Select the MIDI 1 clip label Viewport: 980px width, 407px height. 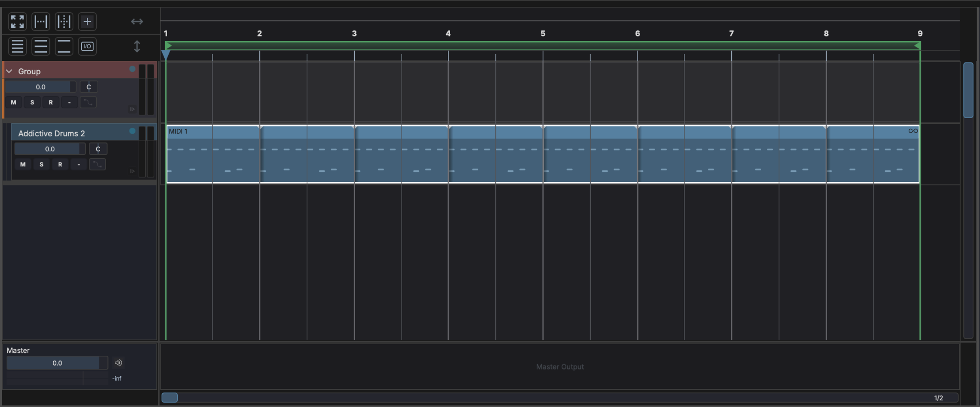tap(178, 131)
